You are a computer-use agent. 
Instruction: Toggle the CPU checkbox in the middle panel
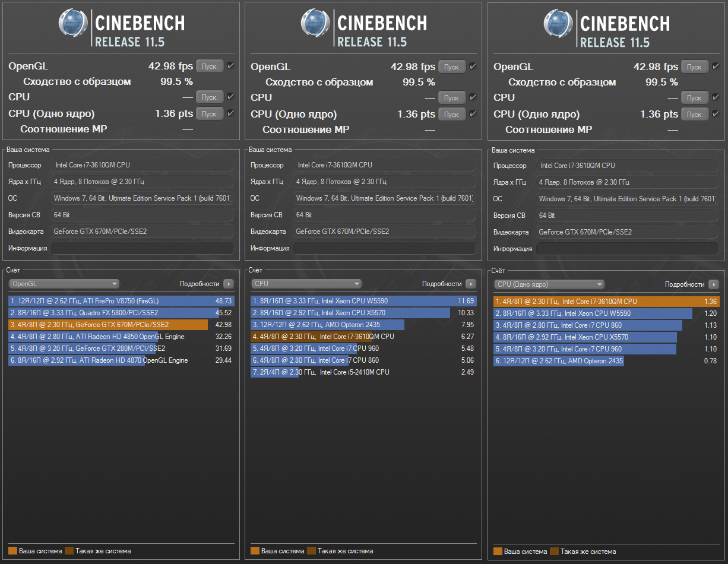coord(473,97)
